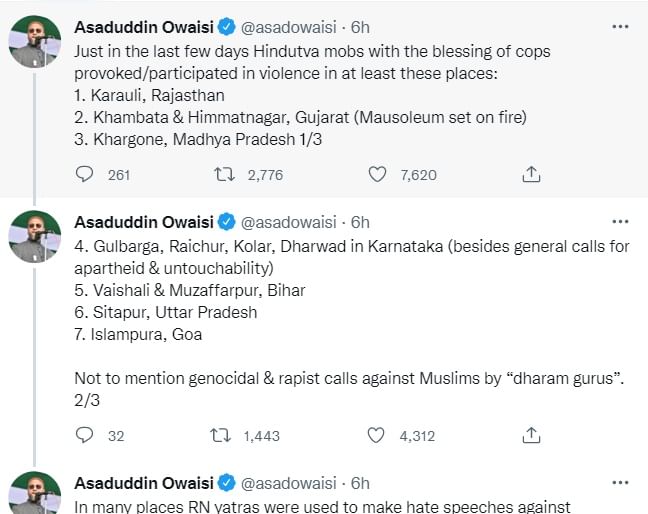Click verified badge on first tweet's author
648x514 pixels.
(226, 25)
